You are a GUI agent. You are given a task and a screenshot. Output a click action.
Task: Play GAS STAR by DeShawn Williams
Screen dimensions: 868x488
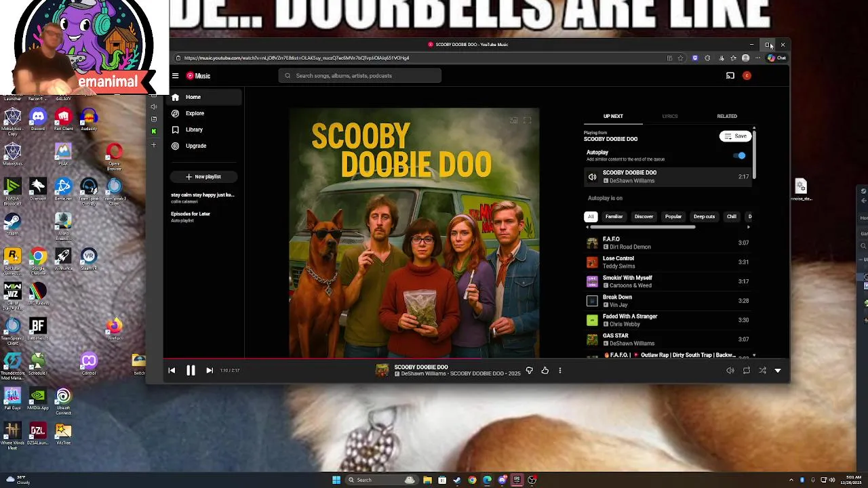tap(668, 340)
